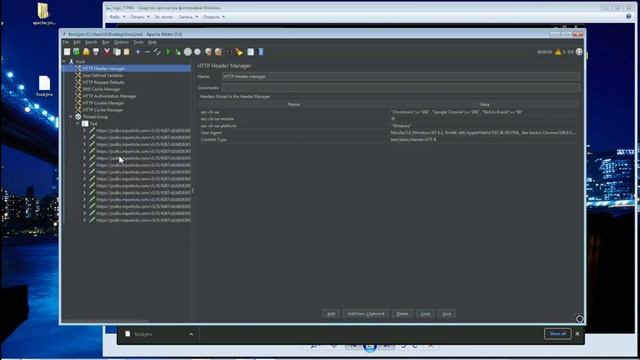Click the Mozilla/5.0 User-Agent value cell
This screenshot has height=360, width=640.
(x=484, y=133)
